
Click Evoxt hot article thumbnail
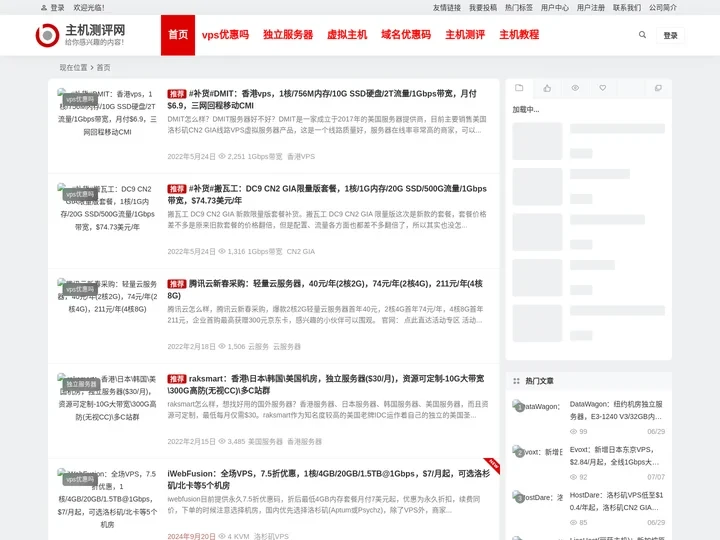coord(537,452)
